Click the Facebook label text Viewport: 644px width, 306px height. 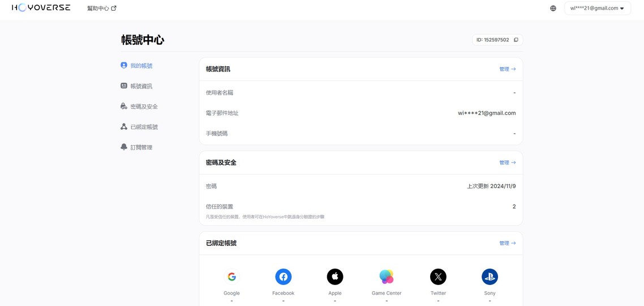[x=284, y=294]
